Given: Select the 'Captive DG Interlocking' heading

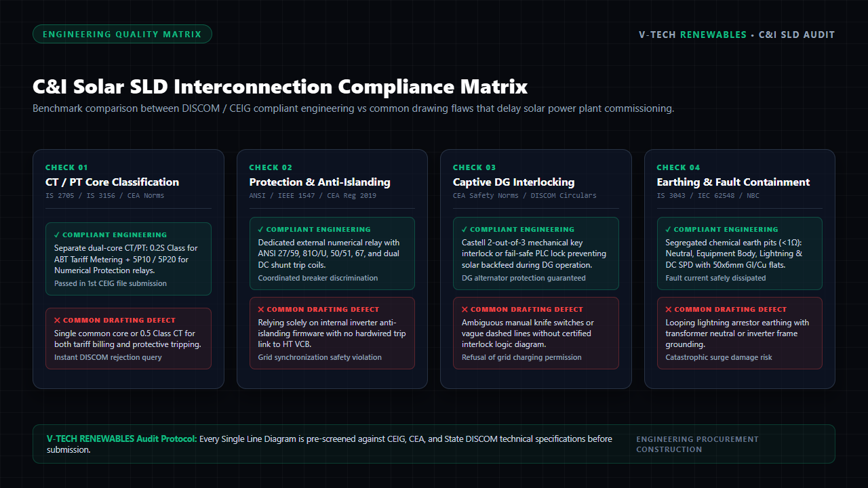Looking at the screenshot, I should pyautogui.click(x=514, y=182).
